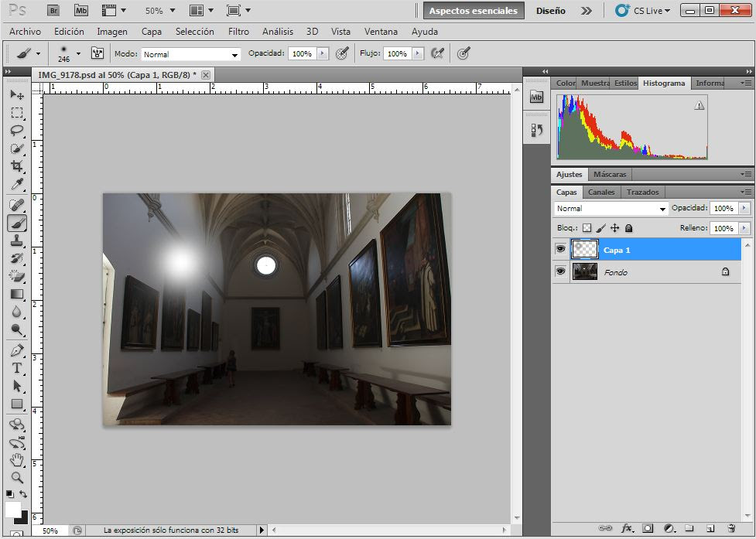Switch to the Canales tab
The height and width of the screenshot is (539, 756).
(x=601, y=192)
